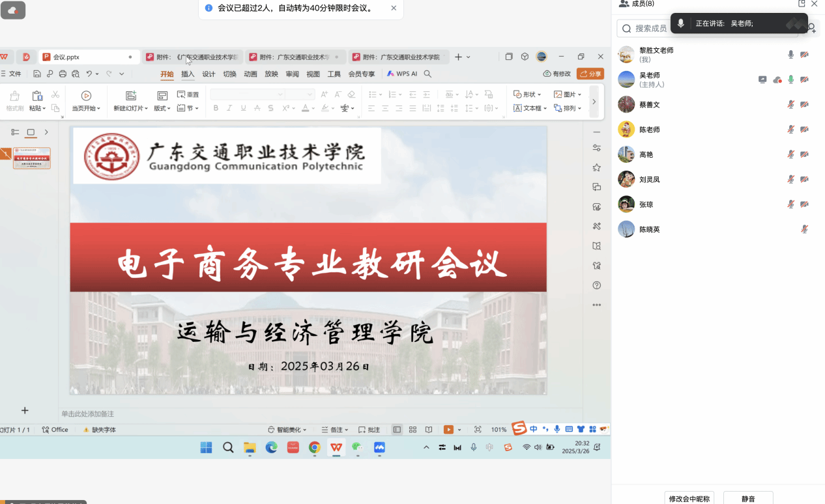This screenshot has width=825, height=504.
Task: Open WeChat from the Windows taskbar
Action: [357, 447]
